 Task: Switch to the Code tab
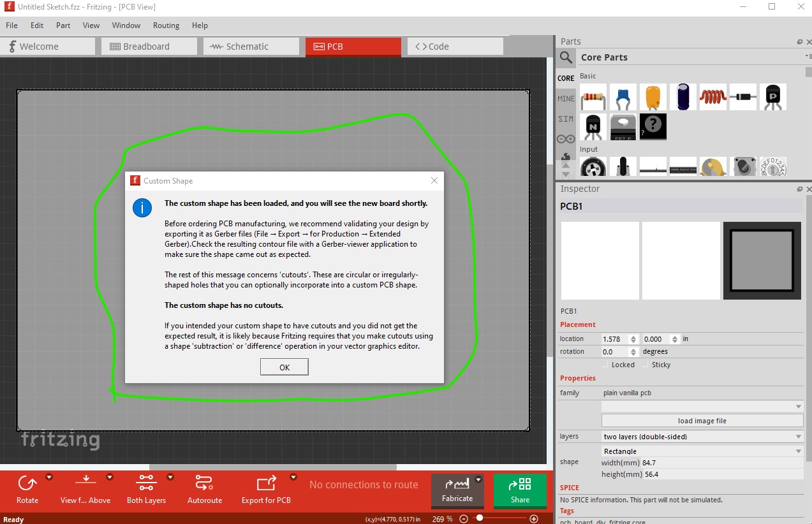[455, 47]
